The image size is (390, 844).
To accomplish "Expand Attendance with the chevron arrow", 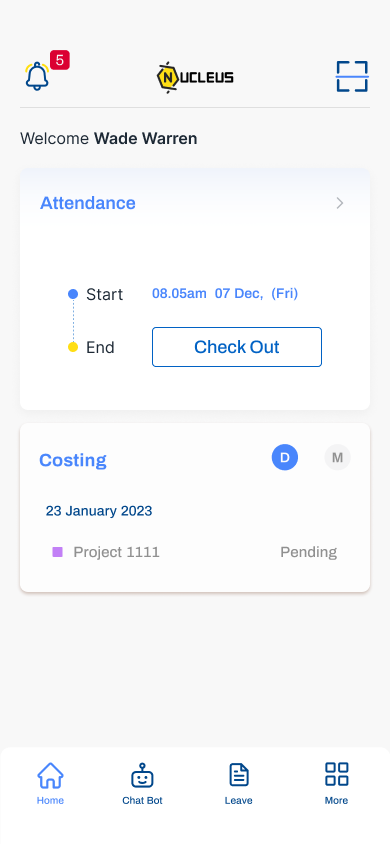I will (339, 203).
